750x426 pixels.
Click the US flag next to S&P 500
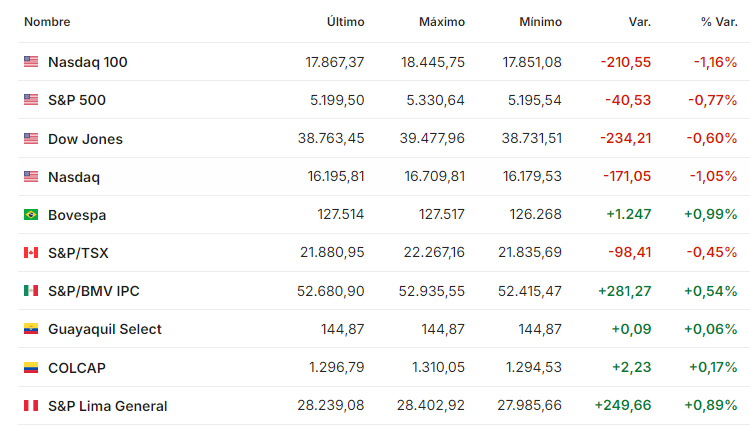pyautogui.click(x=31, y=99)
